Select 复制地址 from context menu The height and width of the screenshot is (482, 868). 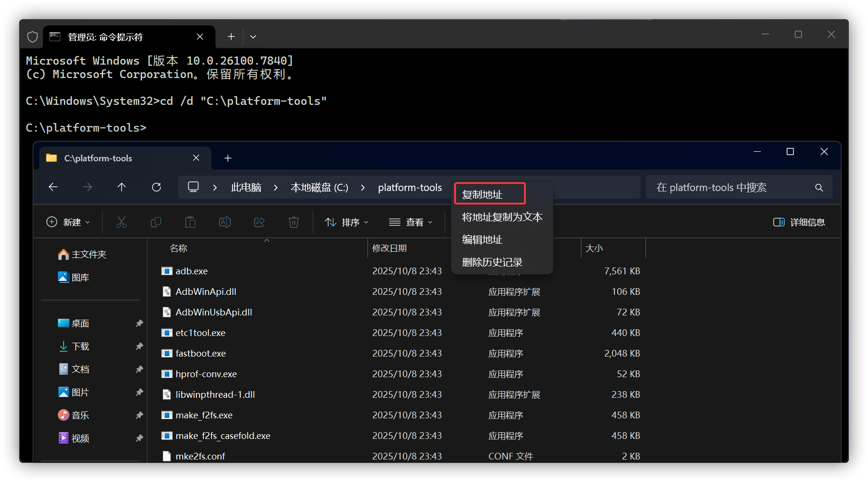[482, 194]
